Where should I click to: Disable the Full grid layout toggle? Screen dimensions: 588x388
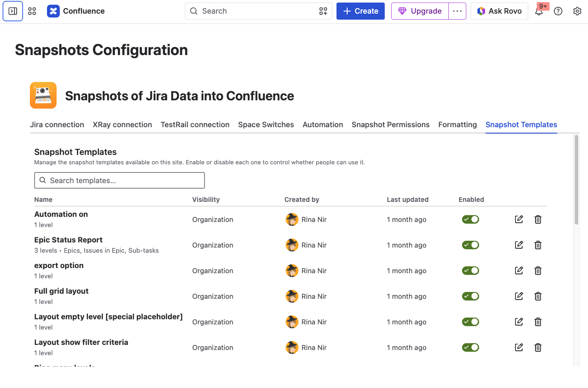coord(471,296)
